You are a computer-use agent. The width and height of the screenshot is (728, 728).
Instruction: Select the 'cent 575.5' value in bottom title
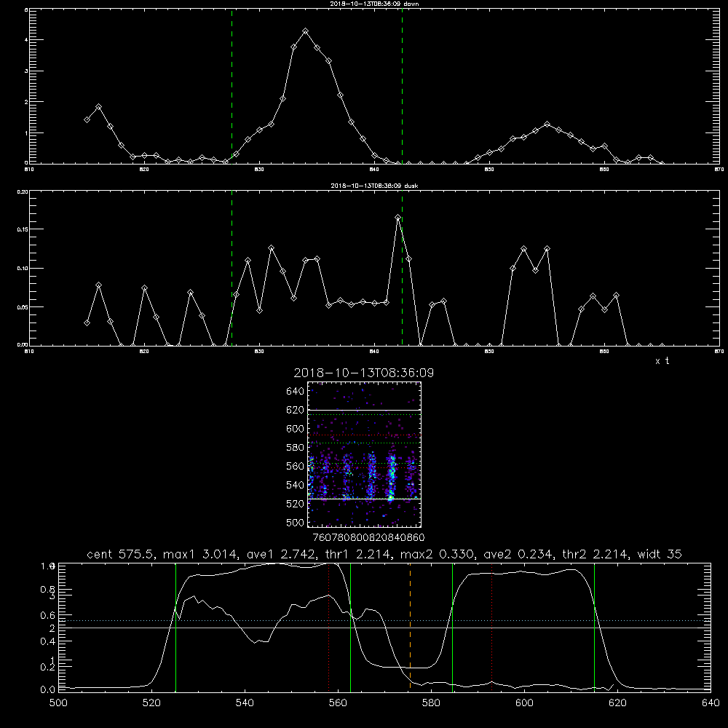(x=122, y=554)
